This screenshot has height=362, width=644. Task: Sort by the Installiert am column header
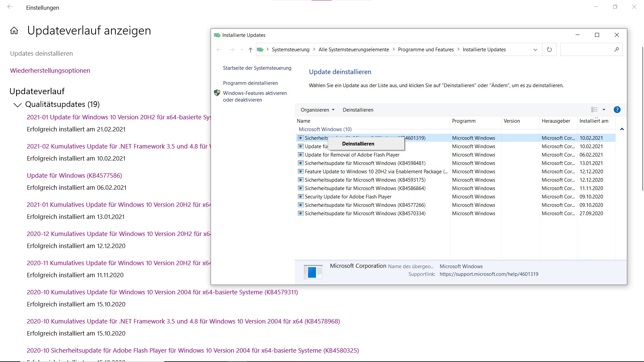(x=594, y=121)
